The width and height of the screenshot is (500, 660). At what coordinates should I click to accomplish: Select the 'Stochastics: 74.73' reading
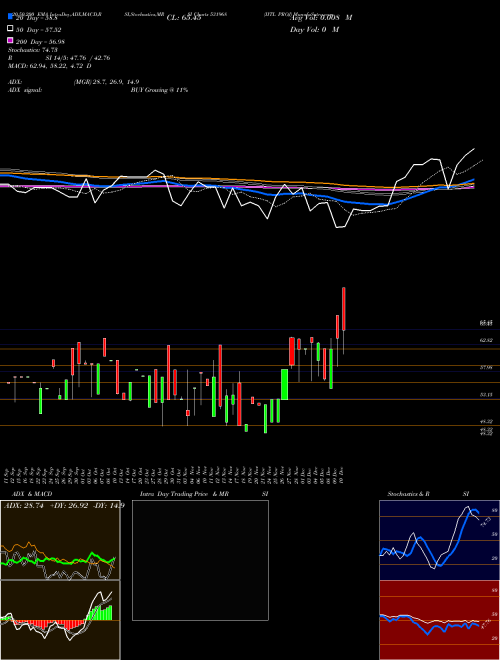tap(33, 50)
